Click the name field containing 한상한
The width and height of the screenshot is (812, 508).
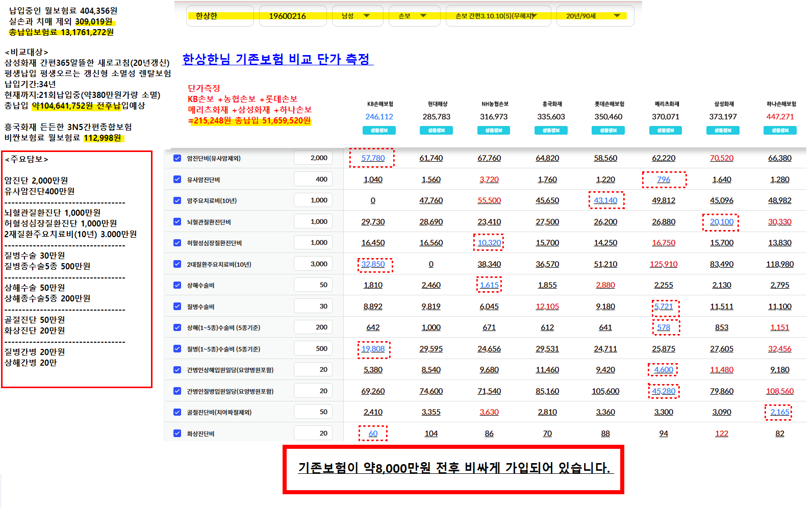click(220, 16)
